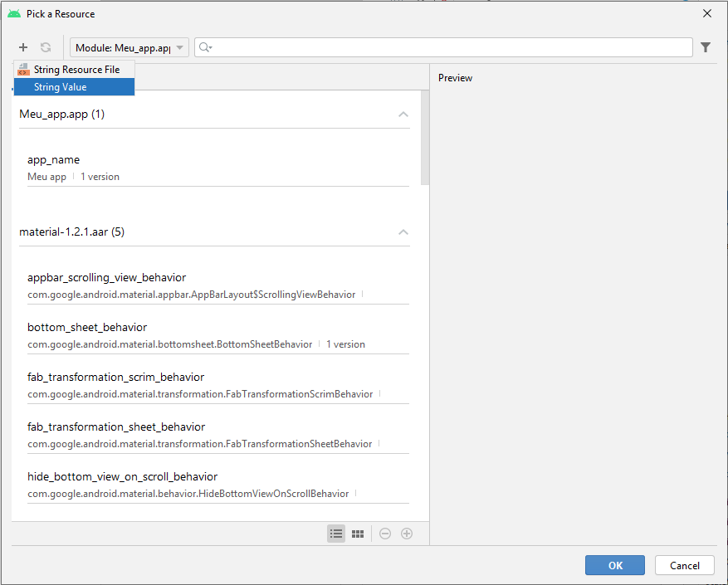Click the zoom in plus icon
The height and width of the screenshot is (585, 728).
(x=407, y=534)
